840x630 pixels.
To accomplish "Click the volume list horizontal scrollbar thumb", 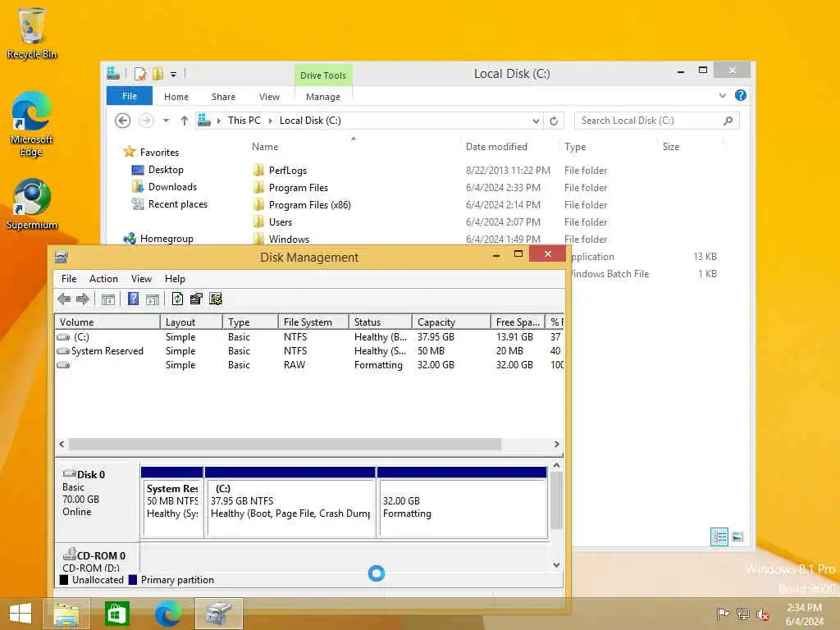I will click(285, 444).
